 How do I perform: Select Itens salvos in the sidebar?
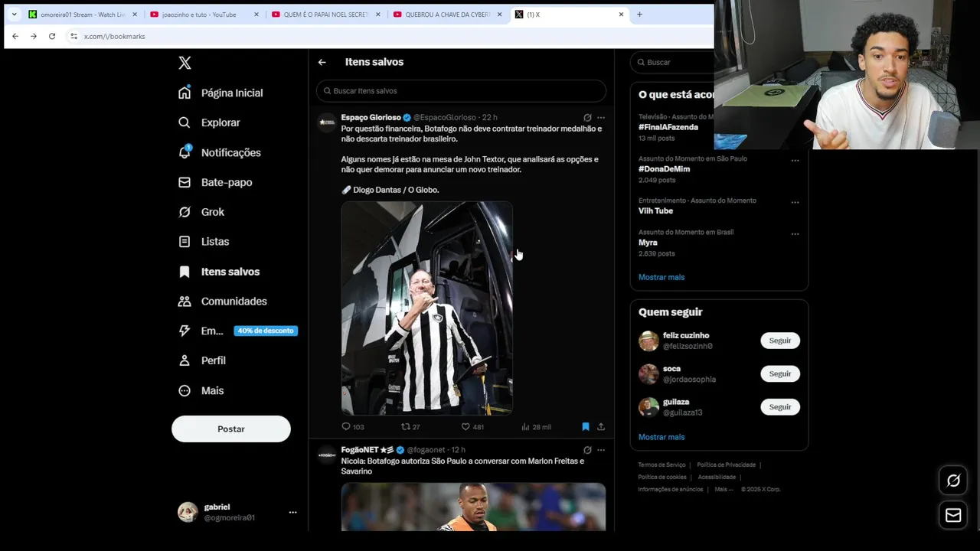point(218,272)
